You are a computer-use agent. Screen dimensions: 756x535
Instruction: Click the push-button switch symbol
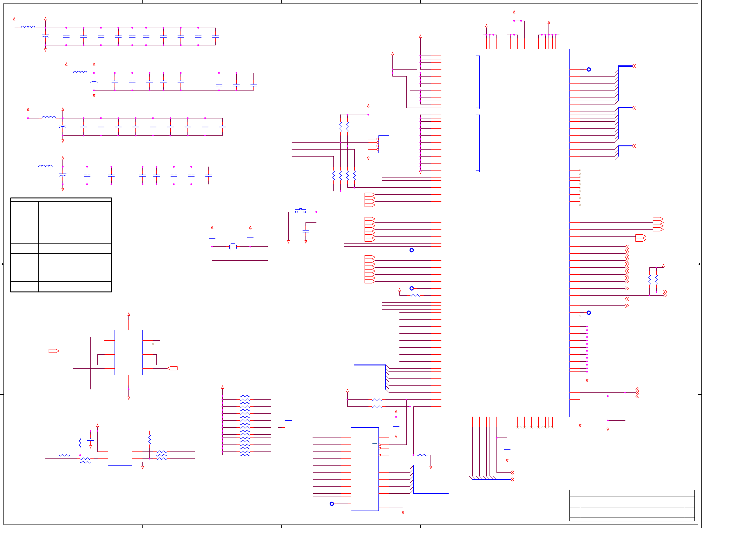(300, 211)
